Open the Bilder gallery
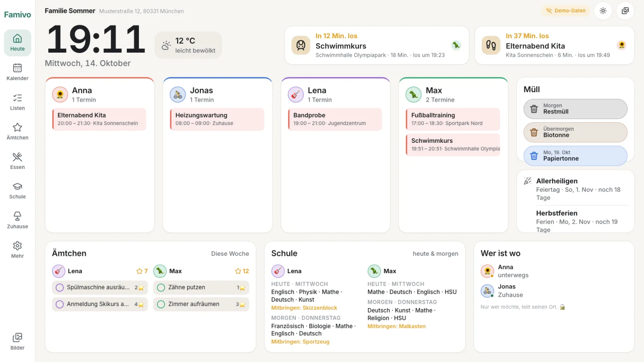Viewport: 644px width, 362px height. pyautogui.click(x=17, y=342)
